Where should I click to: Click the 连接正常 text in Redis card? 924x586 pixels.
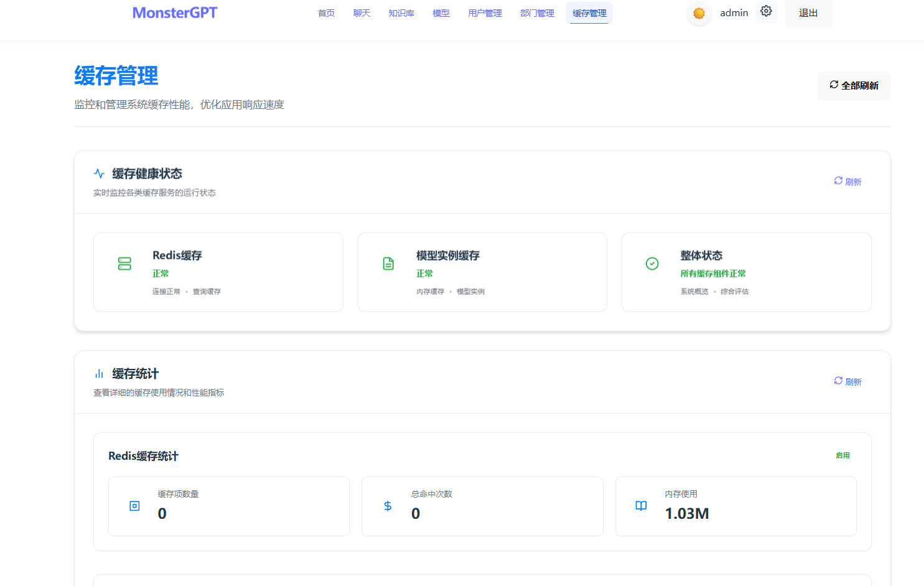(166, 292)
